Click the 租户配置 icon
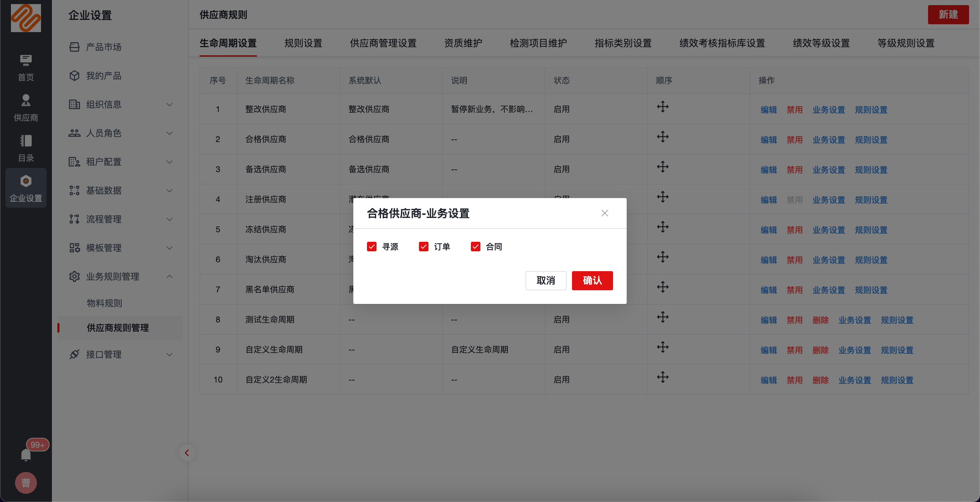The width and height of the screenshot is (980, 502). click(x=74, y=162)
